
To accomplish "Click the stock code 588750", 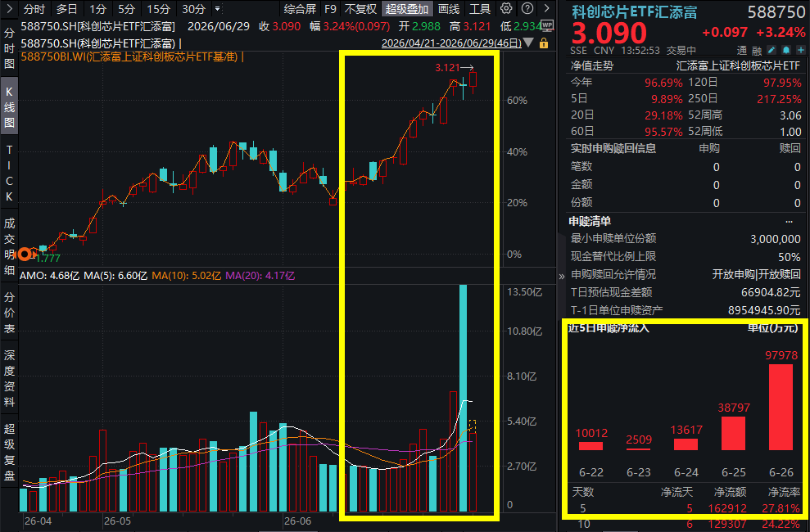I will pyautogui.click(x=776, y=12).
